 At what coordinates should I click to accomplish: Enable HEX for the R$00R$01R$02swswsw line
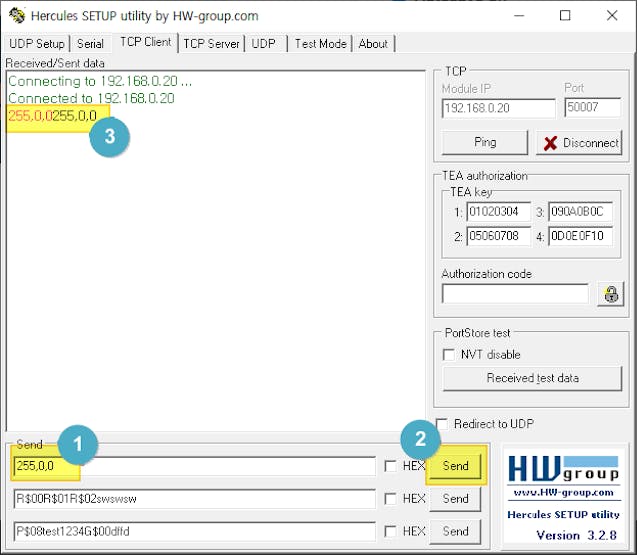click(390, 499)
